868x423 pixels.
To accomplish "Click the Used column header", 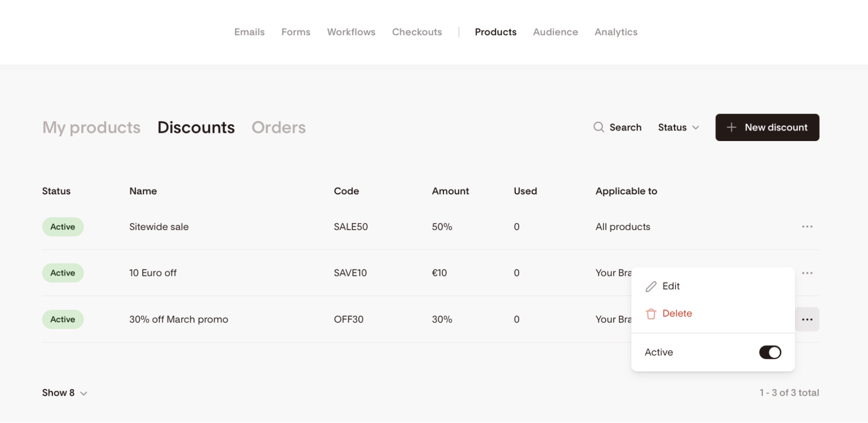I will pyautogui.click(x=525, y=191).
